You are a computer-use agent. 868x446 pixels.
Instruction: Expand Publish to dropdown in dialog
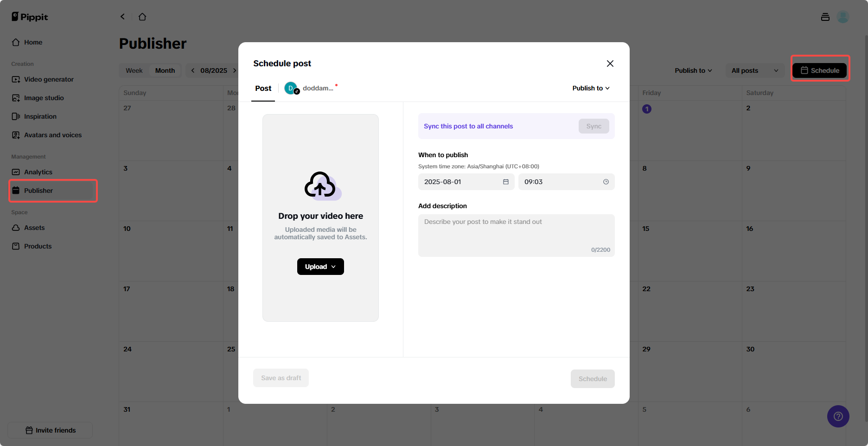pyautogui.click(x=591, y=88)
